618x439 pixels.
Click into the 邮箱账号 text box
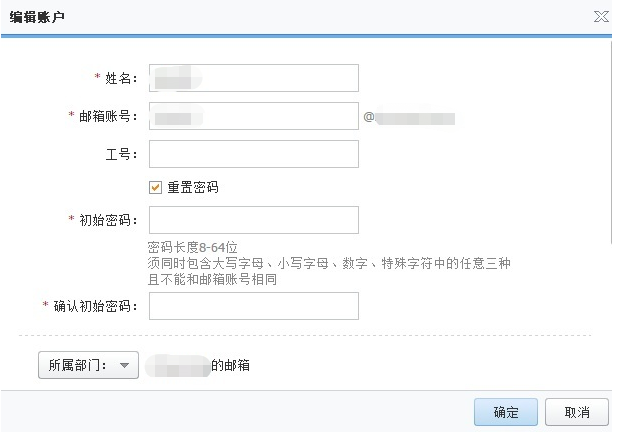[253, 116]
